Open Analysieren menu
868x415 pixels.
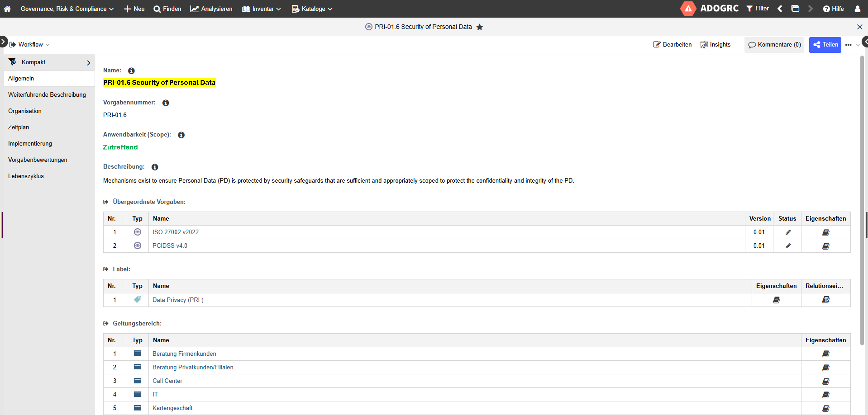[x=211, y=9]
